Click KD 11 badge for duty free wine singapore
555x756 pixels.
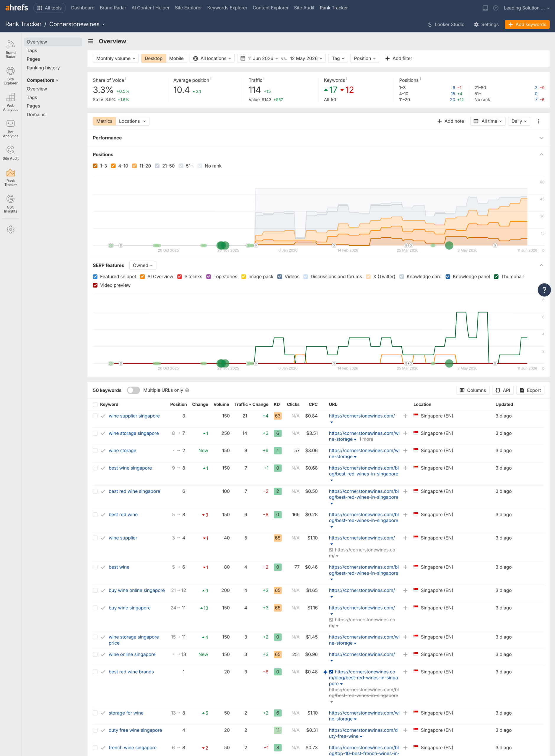(278, 730)
